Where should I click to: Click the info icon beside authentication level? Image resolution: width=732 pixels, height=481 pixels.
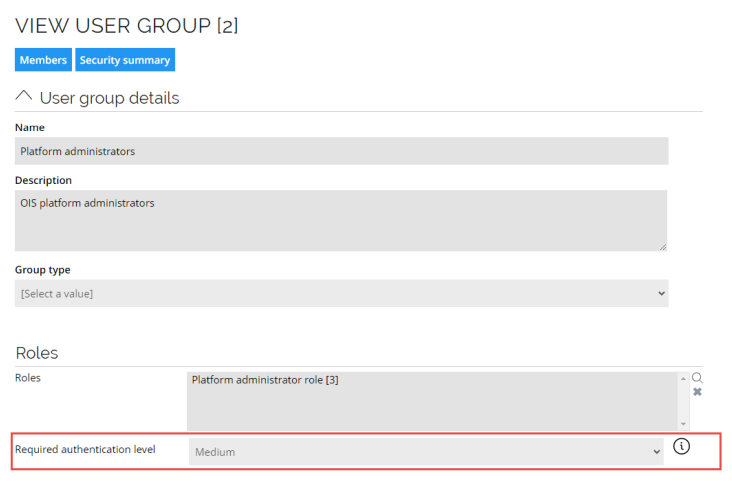pyautogui.click(x=681, y=446)
